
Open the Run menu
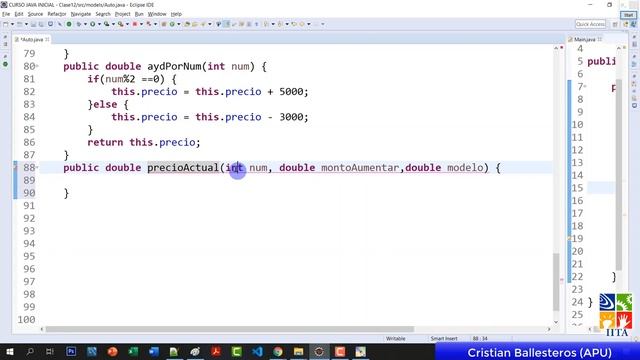point(139,14)
